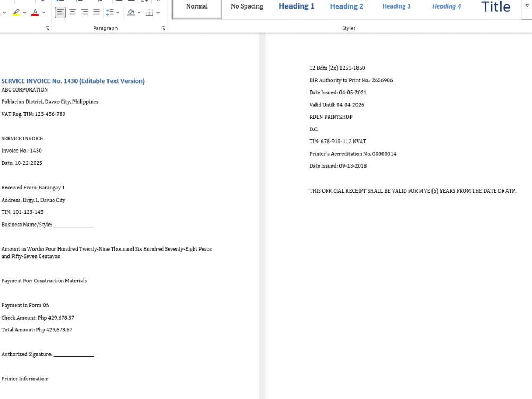
Task: Click the Date: 10-22-2025 line
Action: pos(22,163)
